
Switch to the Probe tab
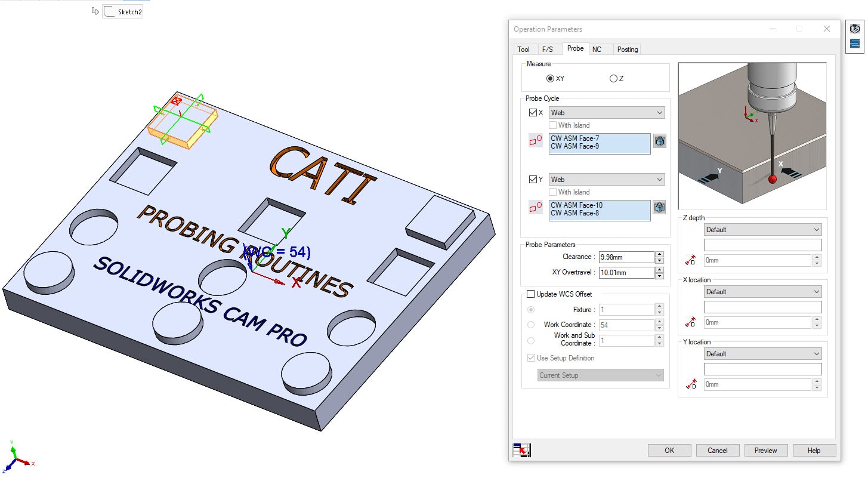point(575,48)
